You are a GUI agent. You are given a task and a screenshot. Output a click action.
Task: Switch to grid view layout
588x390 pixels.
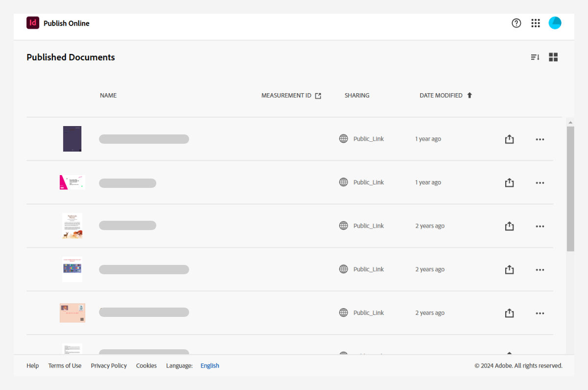point(553,57)
